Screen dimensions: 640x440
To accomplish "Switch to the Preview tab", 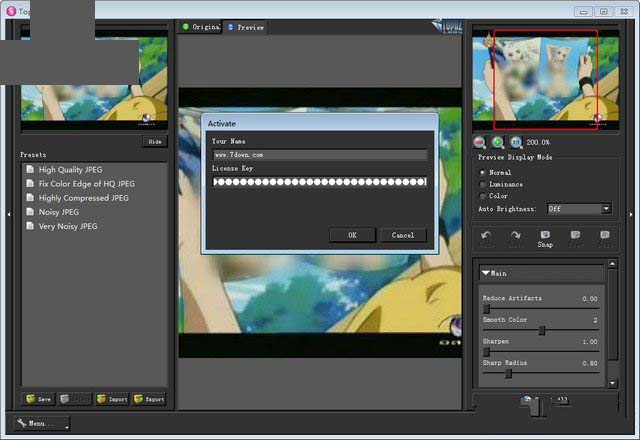I will click(x=245, y=27).
